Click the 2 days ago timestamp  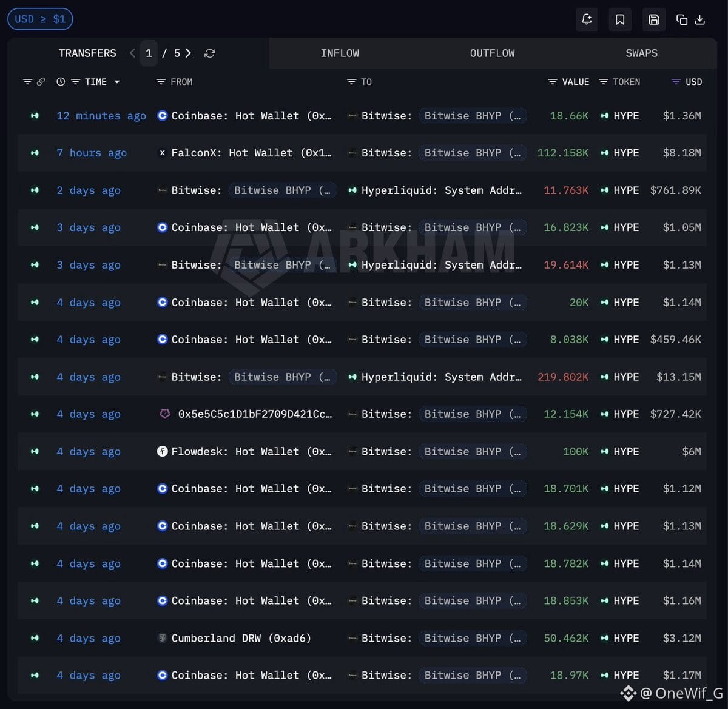pyautogui.click(x=89, y=190)
